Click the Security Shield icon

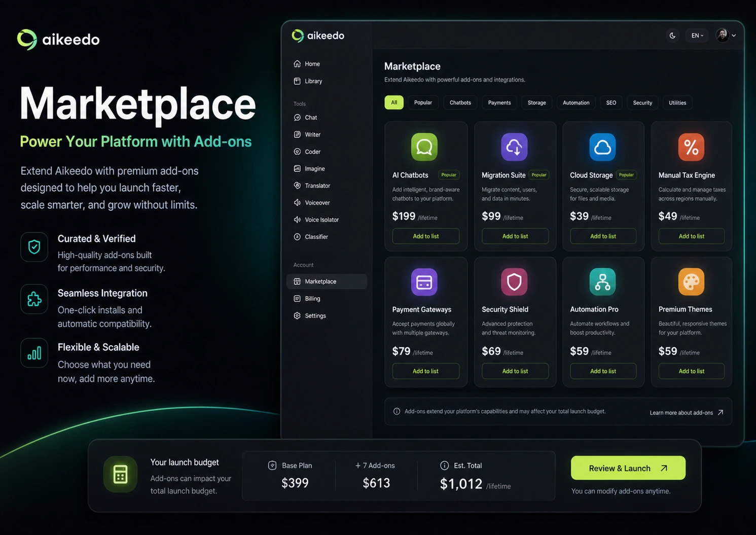514,282
